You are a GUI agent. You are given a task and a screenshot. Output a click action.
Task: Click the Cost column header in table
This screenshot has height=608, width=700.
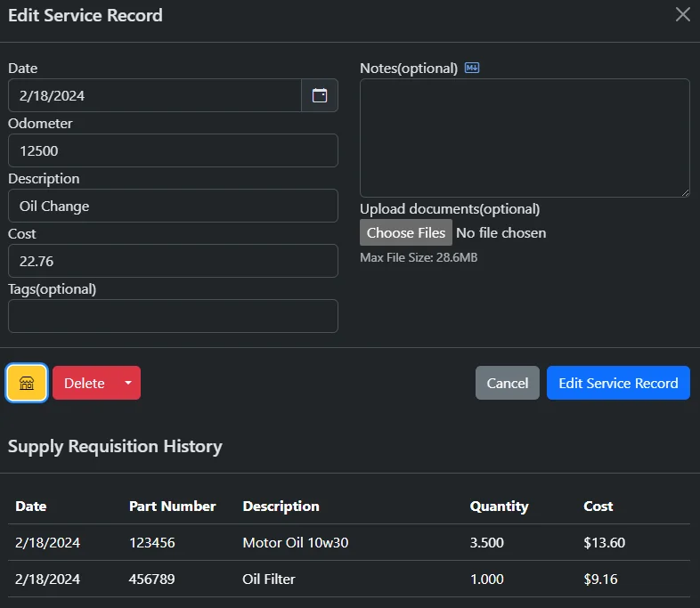(x=598, y=506)
